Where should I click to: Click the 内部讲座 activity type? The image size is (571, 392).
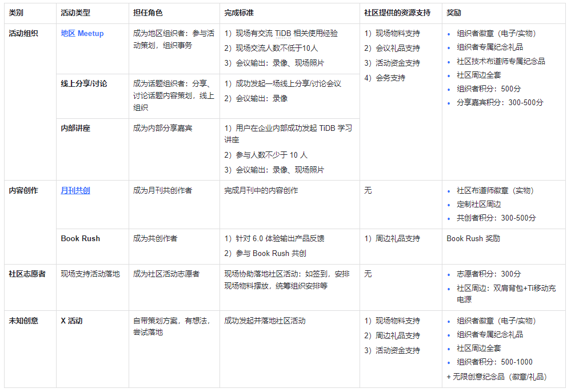click(x=75, y=128)
